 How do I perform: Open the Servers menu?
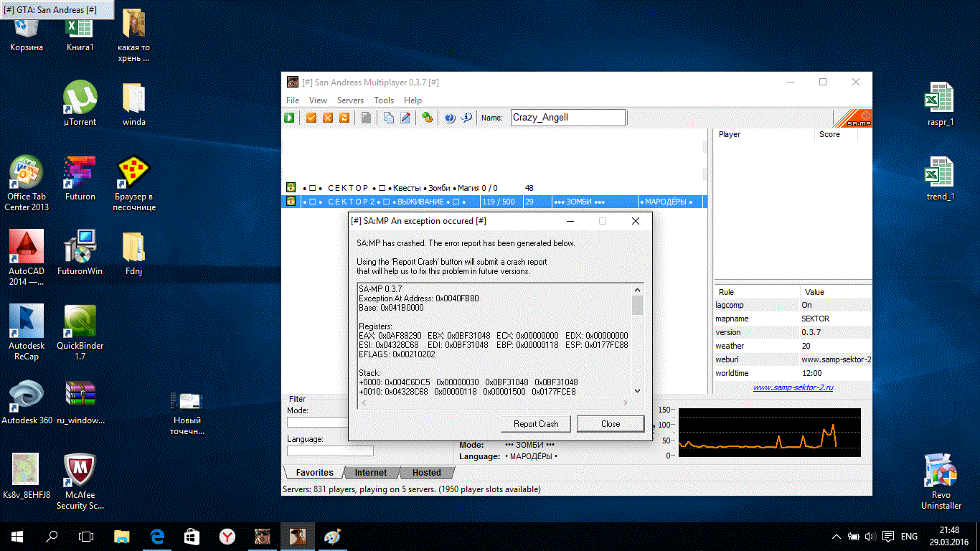tap(350, 100)
